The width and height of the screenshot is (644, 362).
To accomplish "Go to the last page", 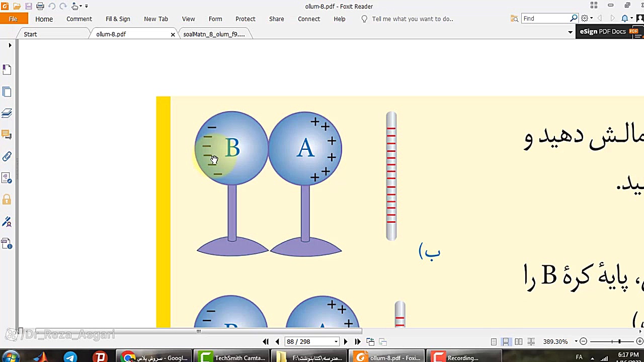I will [357, 342].
